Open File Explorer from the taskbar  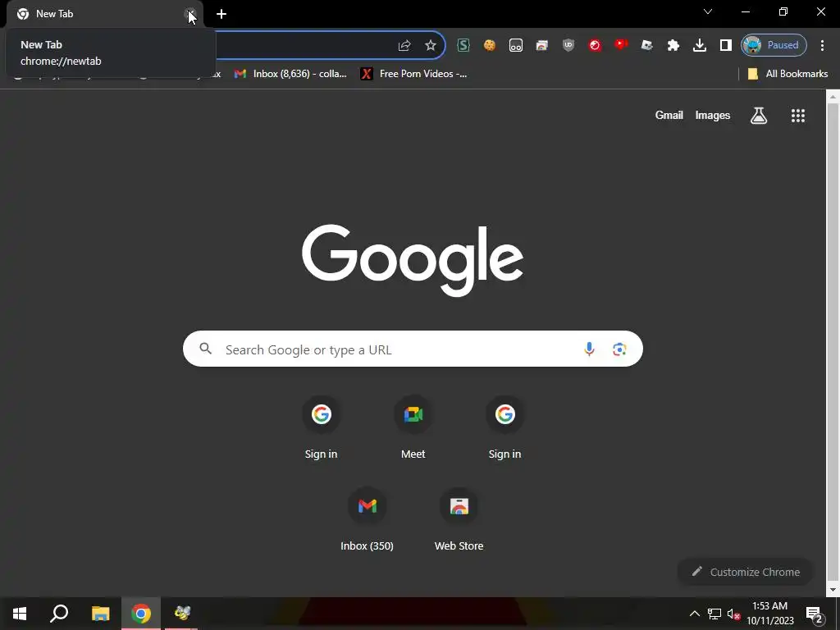point(100,614)
